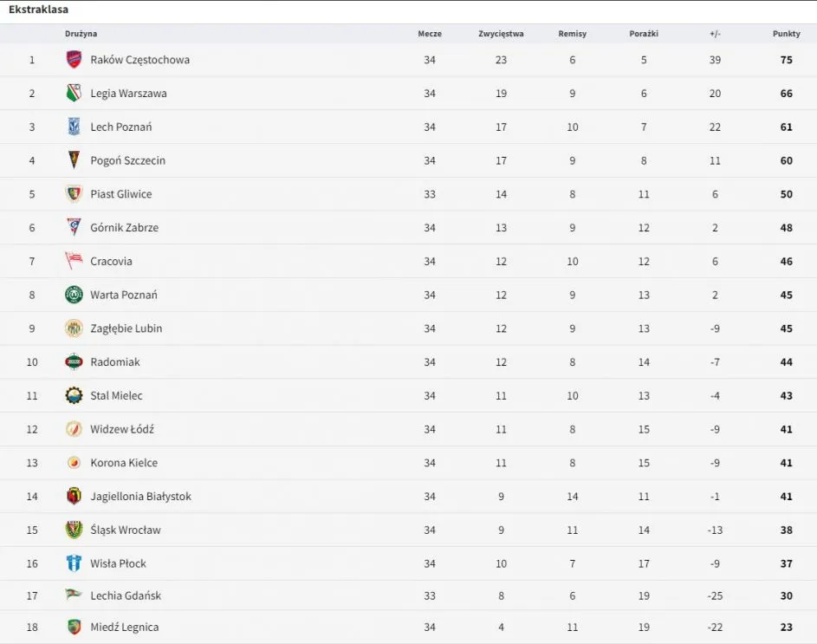Select the Widzew Łódź team name
This screenshot has height=644, width=817.
coord(122,429)
